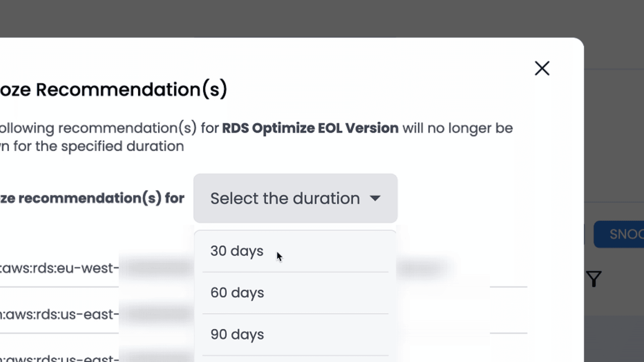Click the blurred ARN text right of dropdown list

click(x=423, y=268)
